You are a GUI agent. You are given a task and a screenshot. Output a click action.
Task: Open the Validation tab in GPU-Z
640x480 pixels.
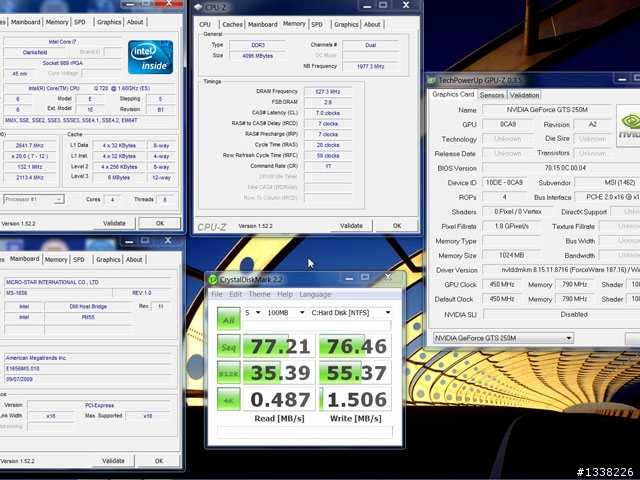pyautogui.click(x=524, y=95)
